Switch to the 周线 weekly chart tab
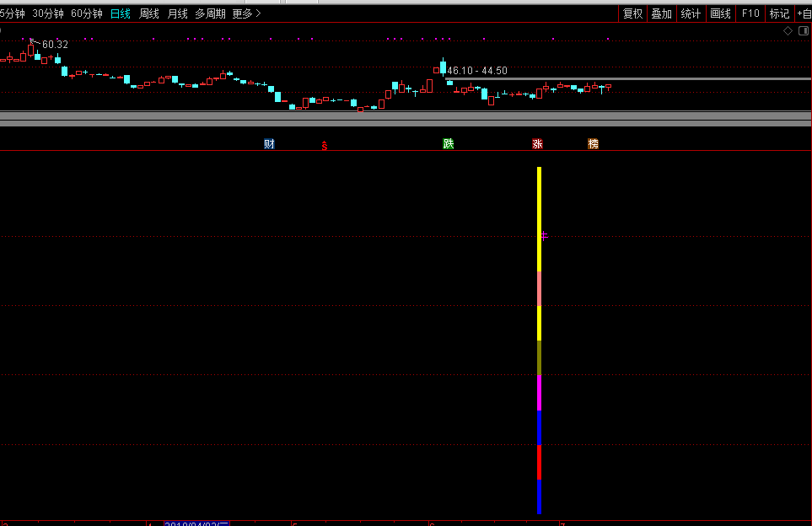Image resolution: width=812 pixels, height=526 pixels. tap(148, 13)
